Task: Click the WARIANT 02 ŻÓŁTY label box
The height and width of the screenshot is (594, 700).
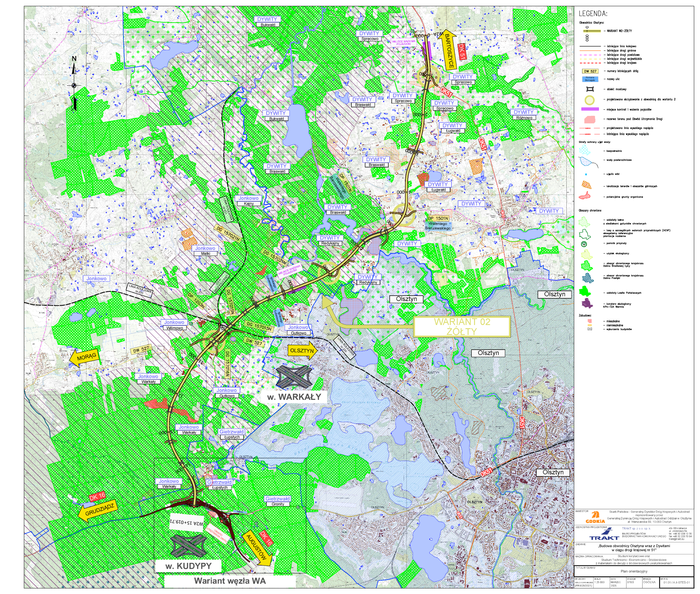Action: pyautogui.click(x=462, y=326)
